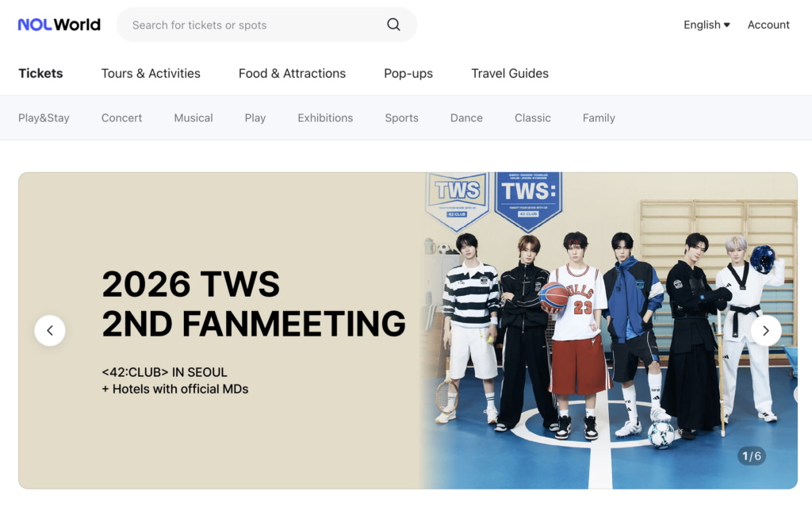Viewport: 812px width, 507px height.
Task: Open the TWS 2nd Fanmeeting banner
Action: pyautogui.click(x=408, y=331)
